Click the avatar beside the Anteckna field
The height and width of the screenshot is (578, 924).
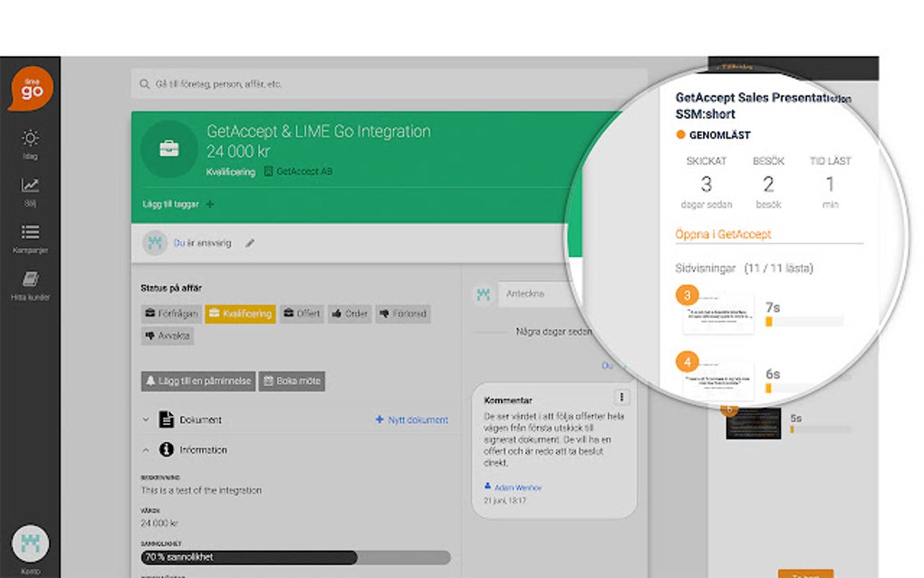483,294
